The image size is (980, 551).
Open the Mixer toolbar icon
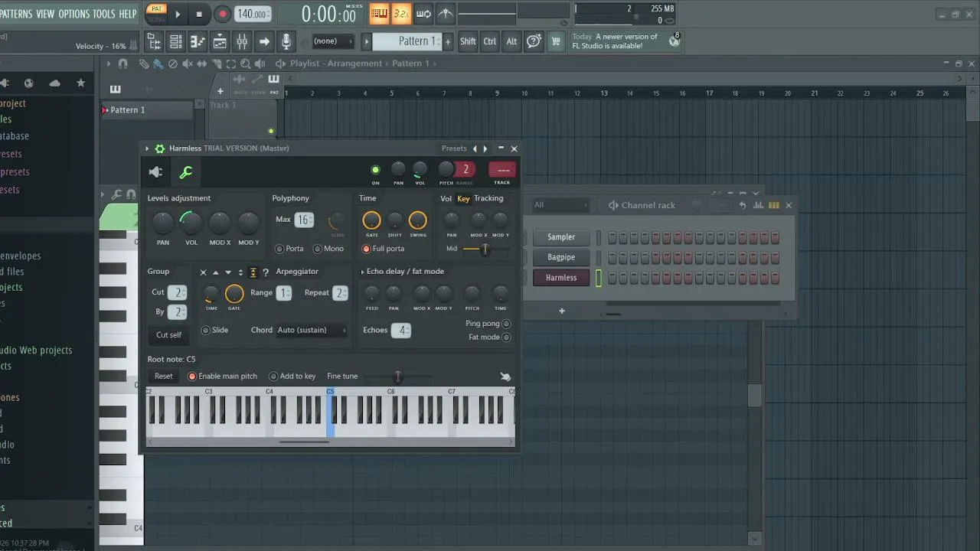tap(242, 41)
